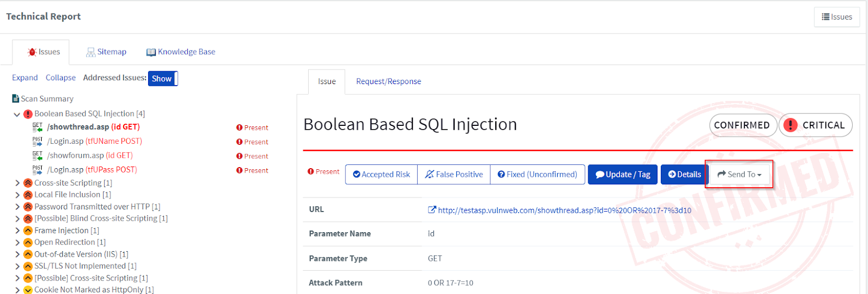Image resolution: width=868 pixels, height=294 pixels.
Task: Select /Login.asp (tfUPass POST) tree entry
Action: coord(92,170)
